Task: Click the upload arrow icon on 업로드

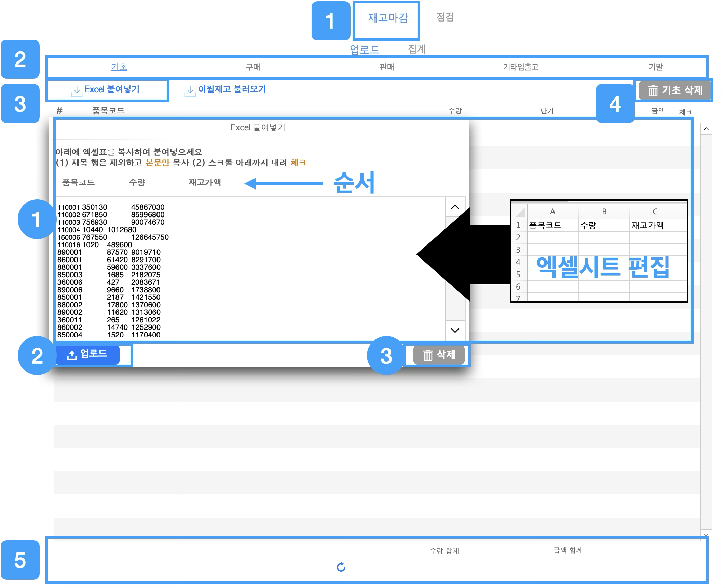Action: (x=72, y=355)
